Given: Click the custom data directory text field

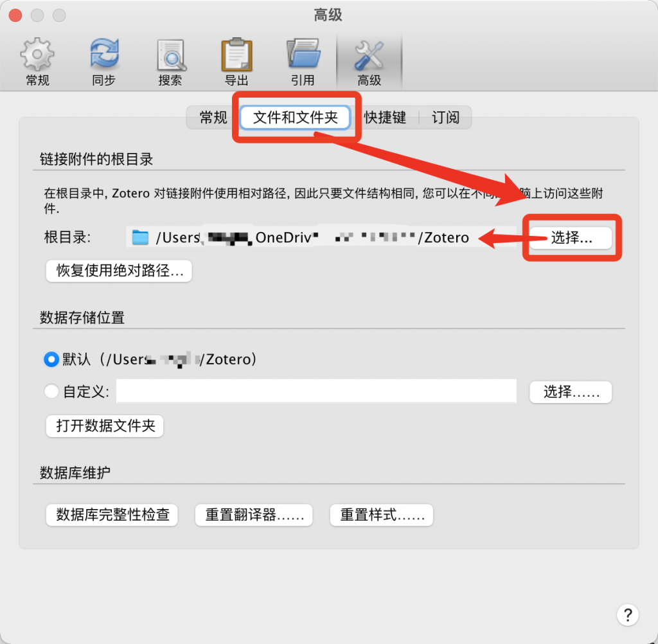Looking at the screenshot, I should [x=316, y=391].
